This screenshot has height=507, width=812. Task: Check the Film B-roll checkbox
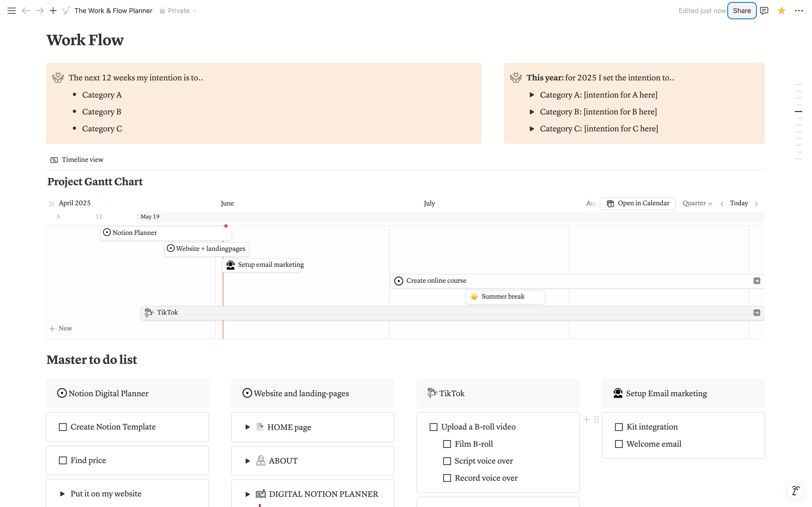tap(447, 444)
